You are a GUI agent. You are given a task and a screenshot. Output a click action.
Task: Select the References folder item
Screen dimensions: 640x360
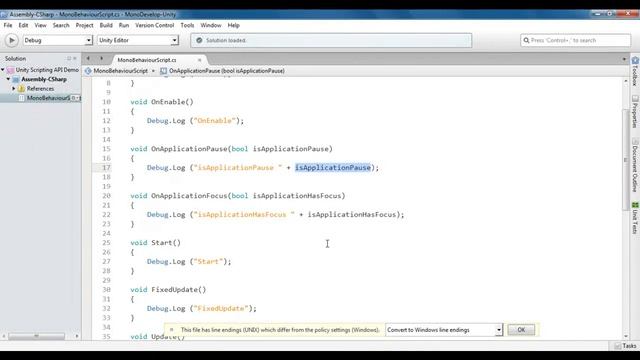pos(40,89)
